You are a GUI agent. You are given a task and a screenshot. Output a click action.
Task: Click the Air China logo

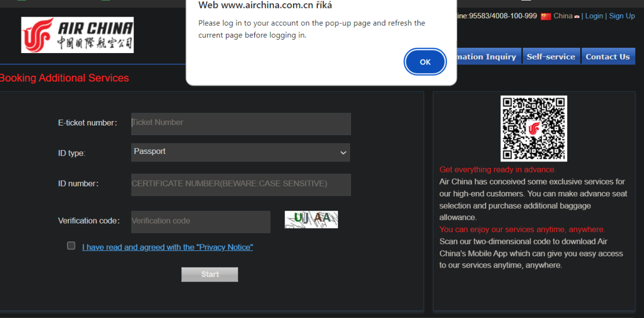click(x=77, y=35)
